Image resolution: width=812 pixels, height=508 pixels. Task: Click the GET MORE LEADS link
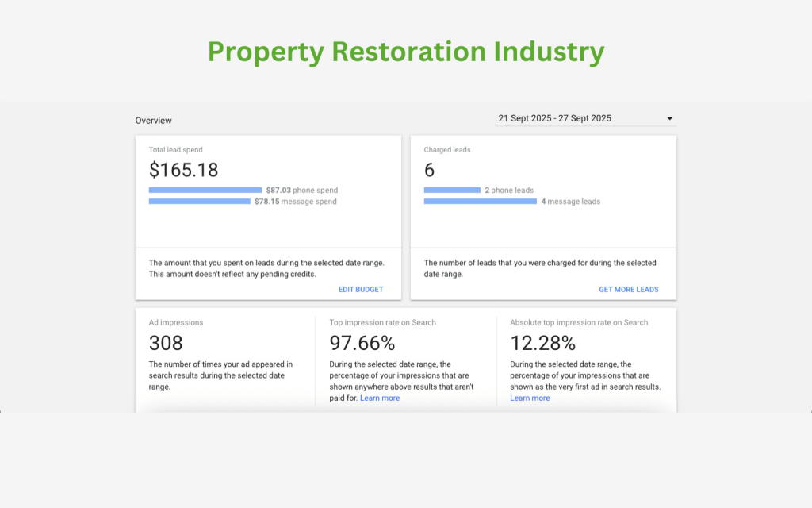pos(628,290)
